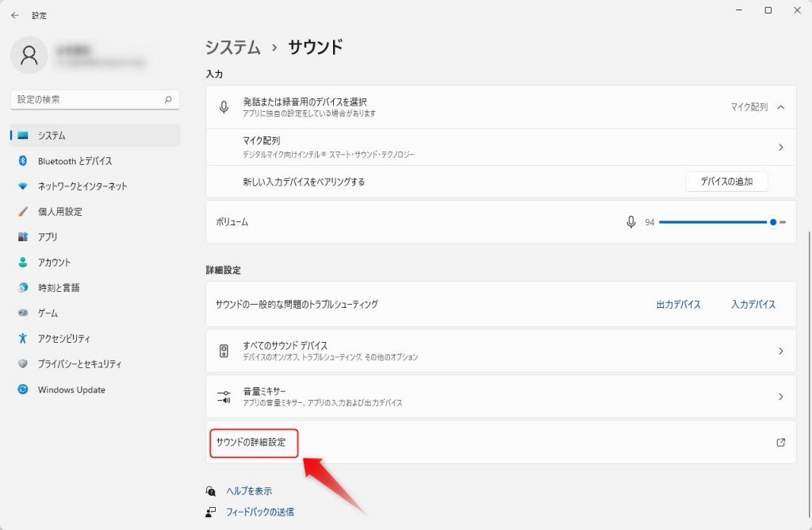Open ネットワークとインターネット settings
This screenshot has height=530, width=812.
tap(95, 186)
